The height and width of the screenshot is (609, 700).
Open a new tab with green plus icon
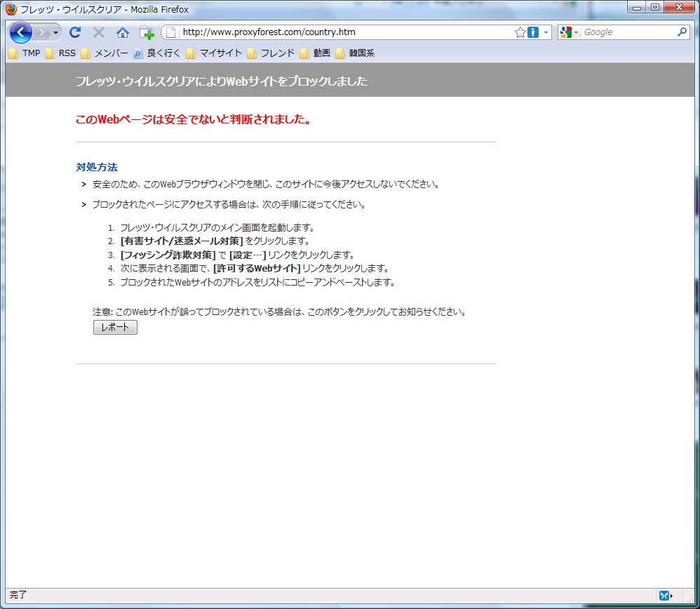coord(147,32)
